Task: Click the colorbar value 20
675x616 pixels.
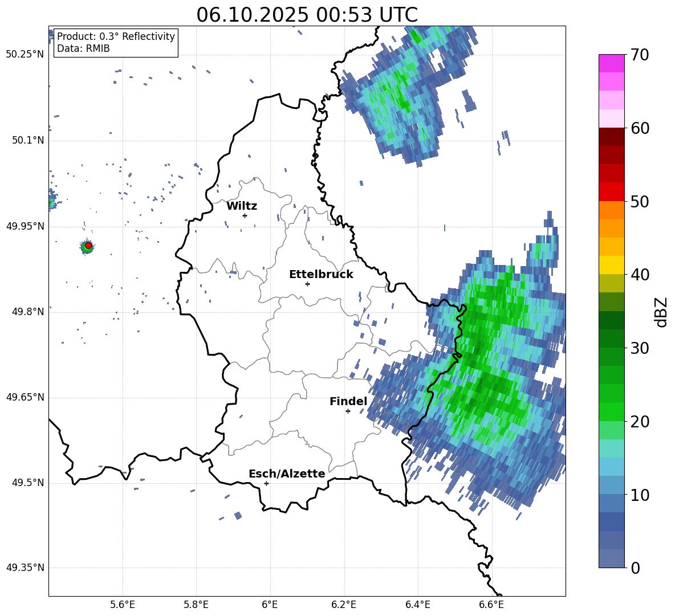Action: coord(640,422)
